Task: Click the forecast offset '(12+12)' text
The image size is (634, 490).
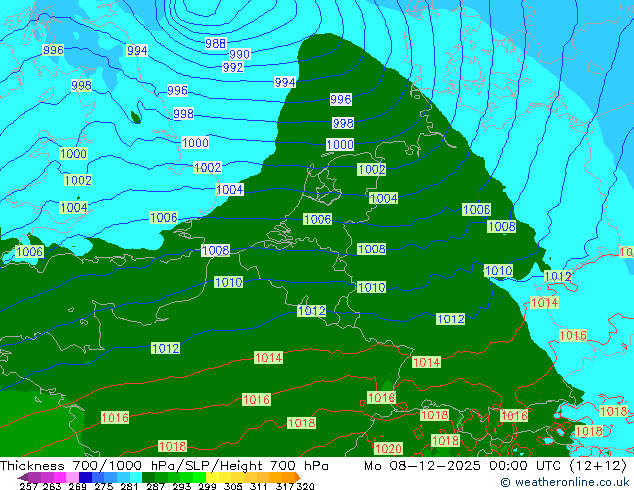Action: pos(598,466)
